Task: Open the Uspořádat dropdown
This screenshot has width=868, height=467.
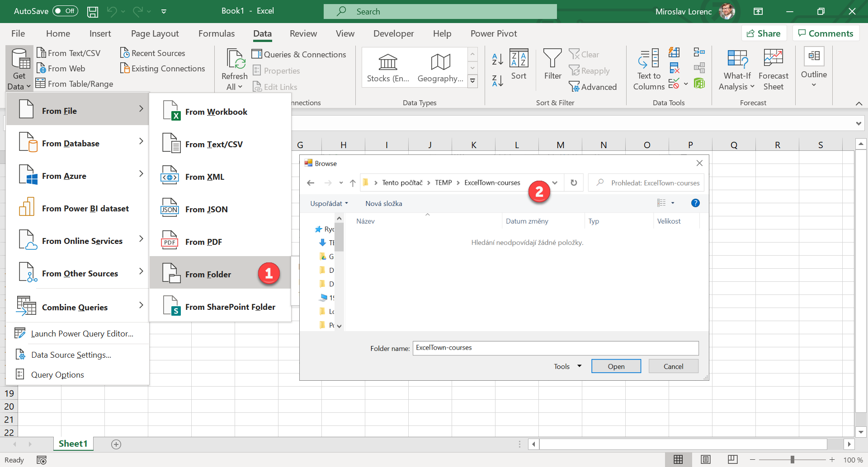Action: (x=329, y=203)
